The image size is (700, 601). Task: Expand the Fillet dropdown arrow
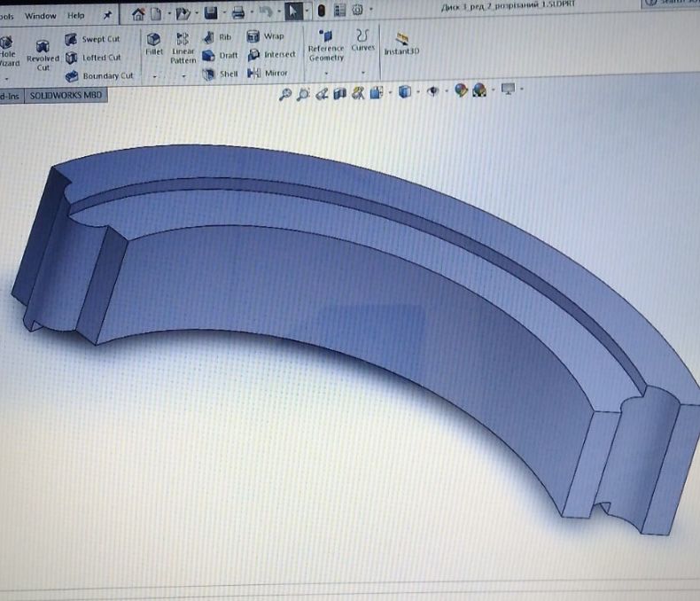pyautogui.click(x=154, y=77)
